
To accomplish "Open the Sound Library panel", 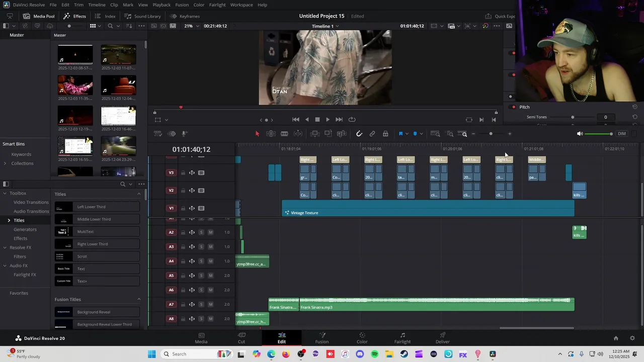I will pyautogui.click(x=142, y=16).
